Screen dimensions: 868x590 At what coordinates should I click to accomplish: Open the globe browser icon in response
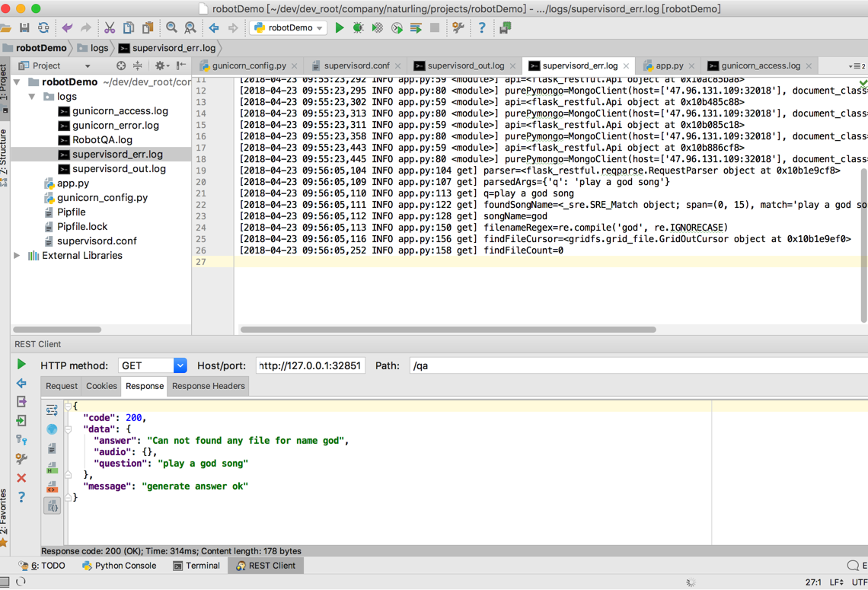52,429
